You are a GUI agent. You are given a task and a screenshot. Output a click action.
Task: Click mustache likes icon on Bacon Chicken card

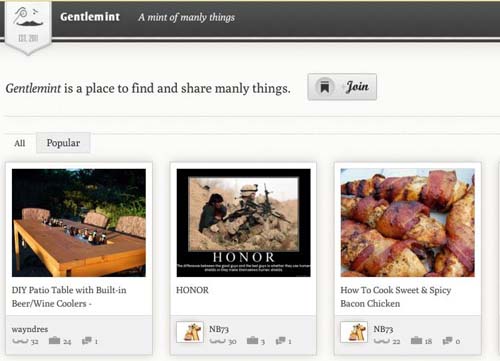[382, 341]
